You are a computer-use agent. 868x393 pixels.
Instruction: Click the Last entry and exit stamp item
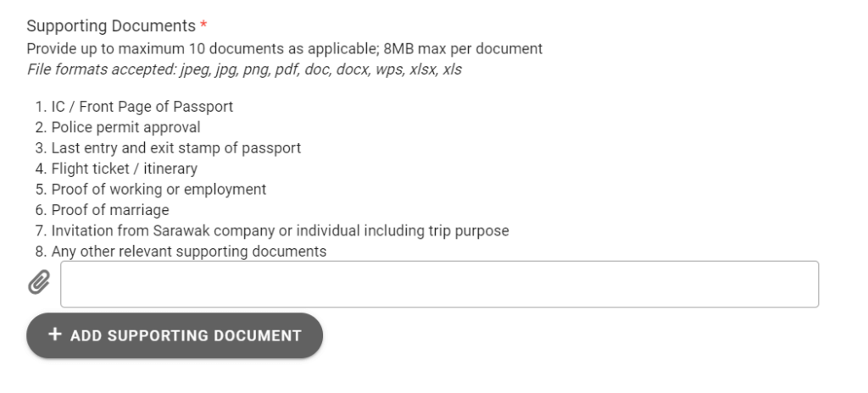176,147
